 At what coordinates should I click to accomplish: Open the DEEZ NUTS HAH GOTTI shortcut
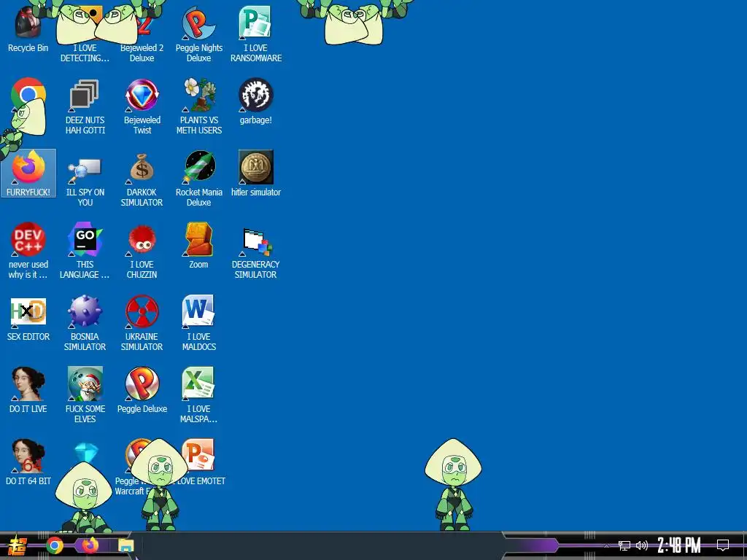tap(85, 106)
